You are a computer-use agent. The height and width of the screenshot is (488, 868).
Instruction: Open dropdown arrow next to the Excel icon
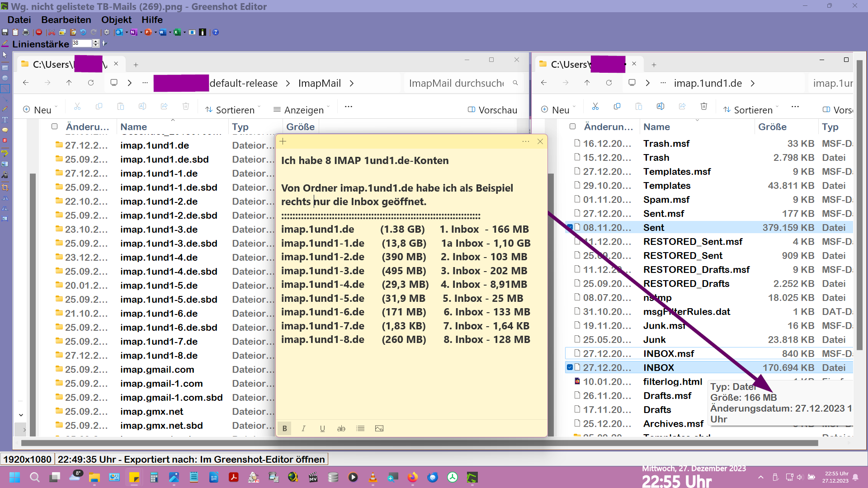click(x=184, y=32)
